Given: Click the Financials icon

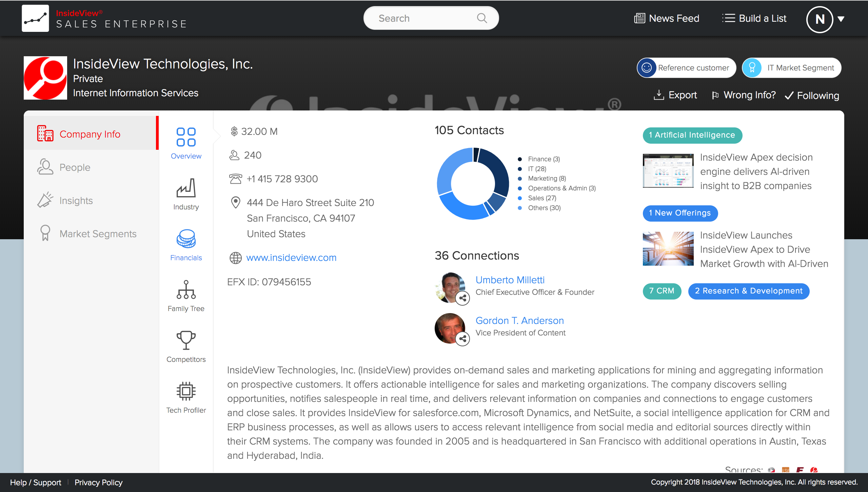Looking at the screenshot, I should tap(185, 241).
